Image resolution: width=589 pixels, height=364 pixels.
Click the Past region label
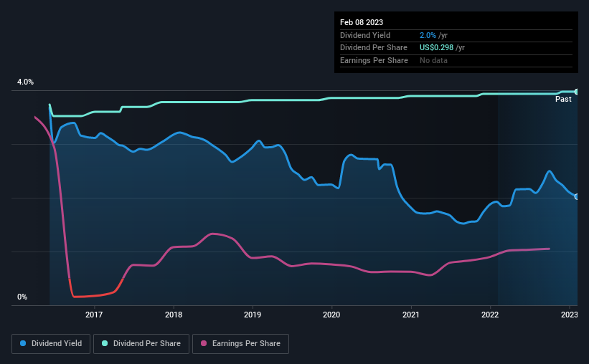click(563, 99)
